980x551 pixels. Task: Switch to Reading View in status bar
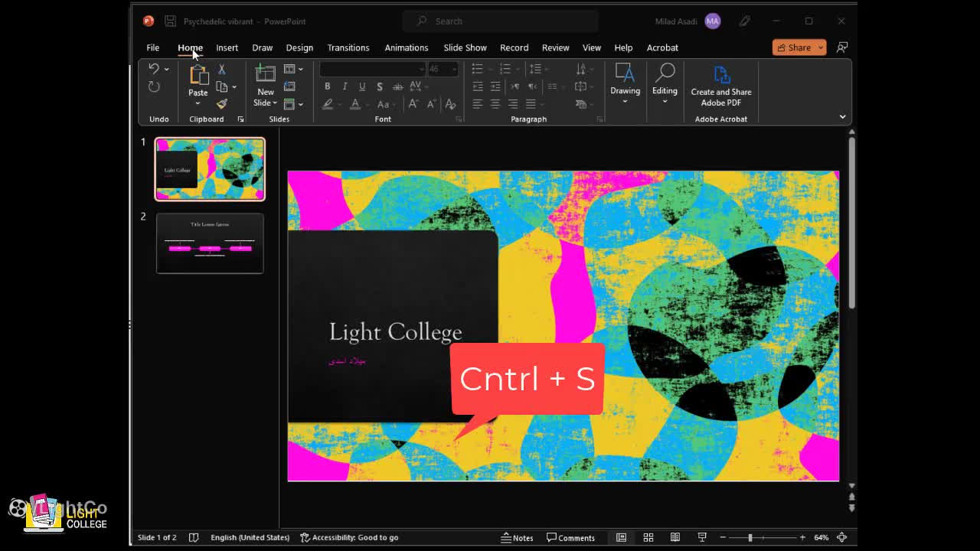675,537
